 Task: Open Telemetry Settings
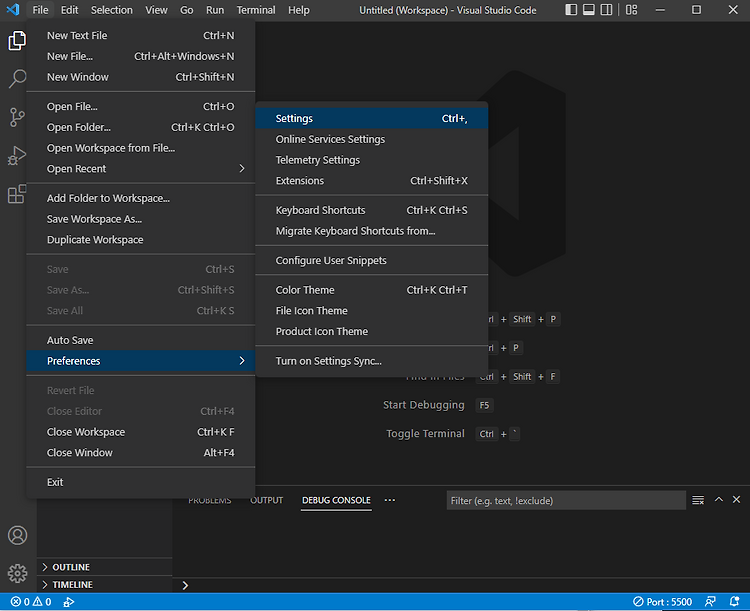[x=372, y=160]
